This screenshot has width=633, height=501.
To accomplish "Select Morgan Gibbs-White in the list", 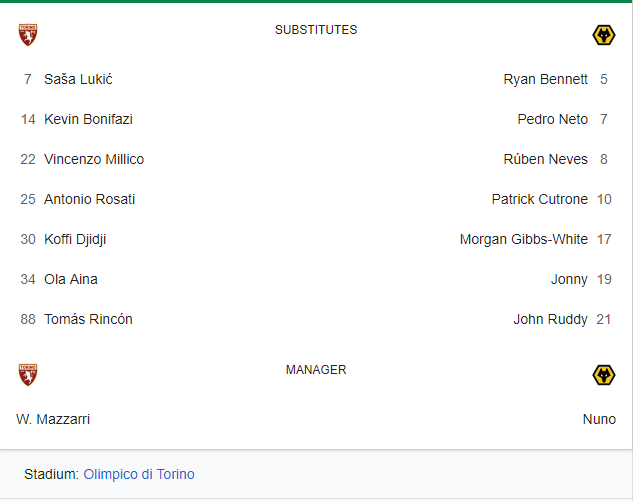I will (x=524, y=239).
